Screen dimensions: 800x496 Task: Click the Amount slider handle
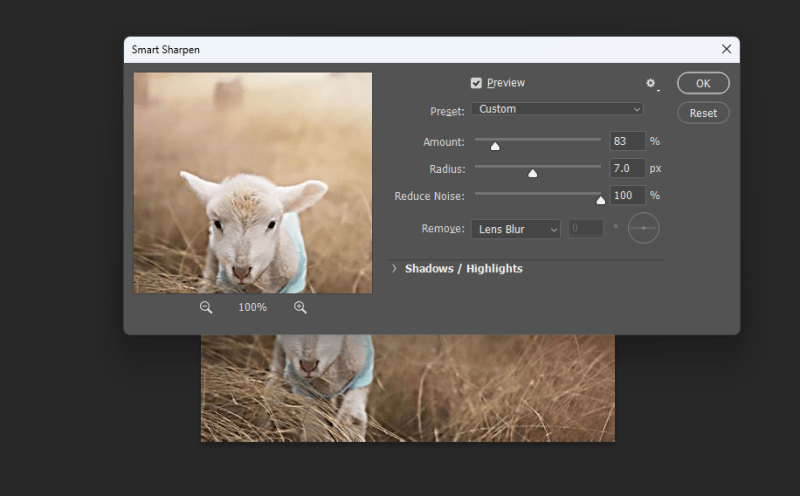495,146
